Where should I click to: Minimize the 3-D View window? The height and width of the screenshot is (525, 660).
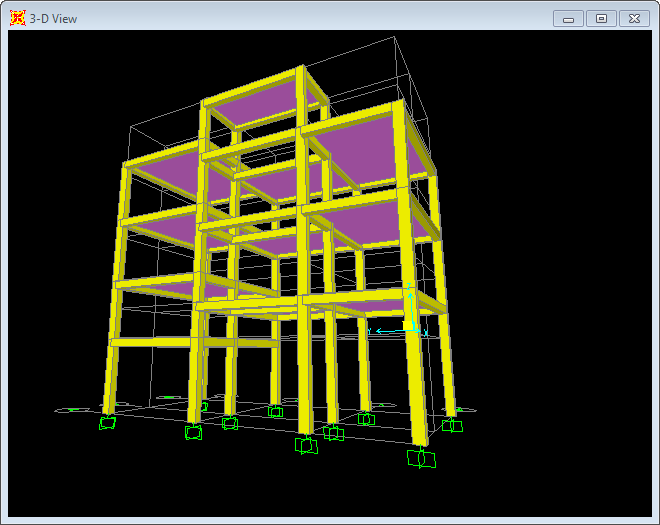pos(568,19)
